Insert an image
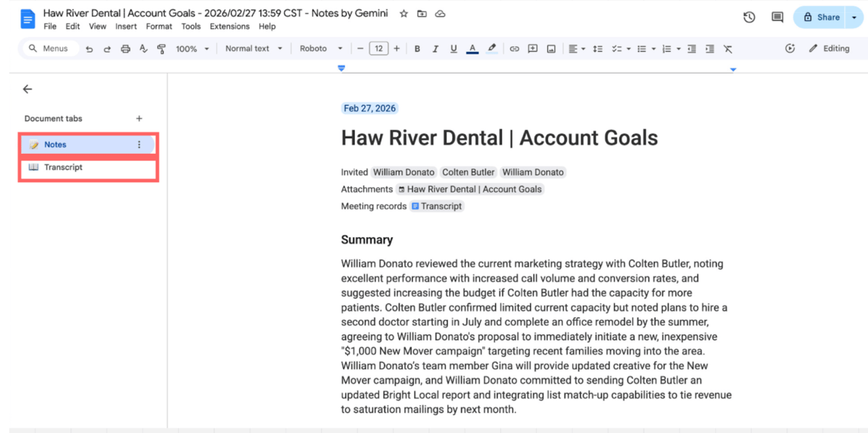 (551, 49)
